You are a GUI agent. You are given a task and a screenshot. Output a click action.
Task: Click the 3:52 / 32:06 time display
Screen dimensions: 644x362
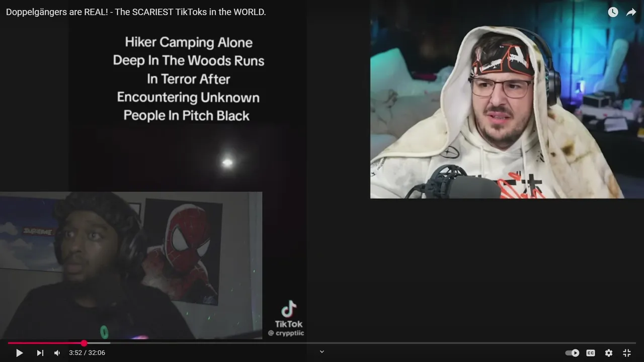click(x=87, y=353)
